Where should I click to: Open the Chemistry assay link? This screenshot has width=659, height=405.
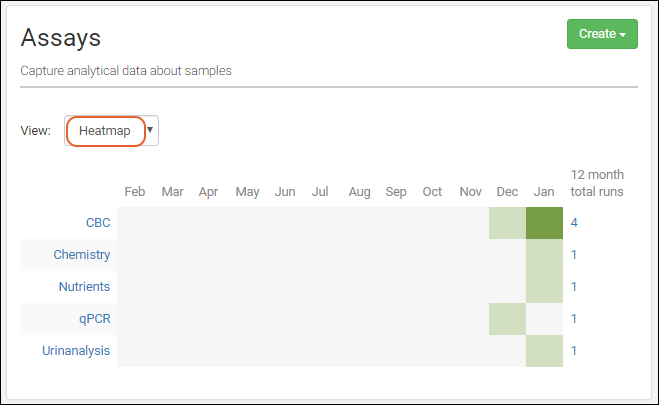[x=82, y=255]
